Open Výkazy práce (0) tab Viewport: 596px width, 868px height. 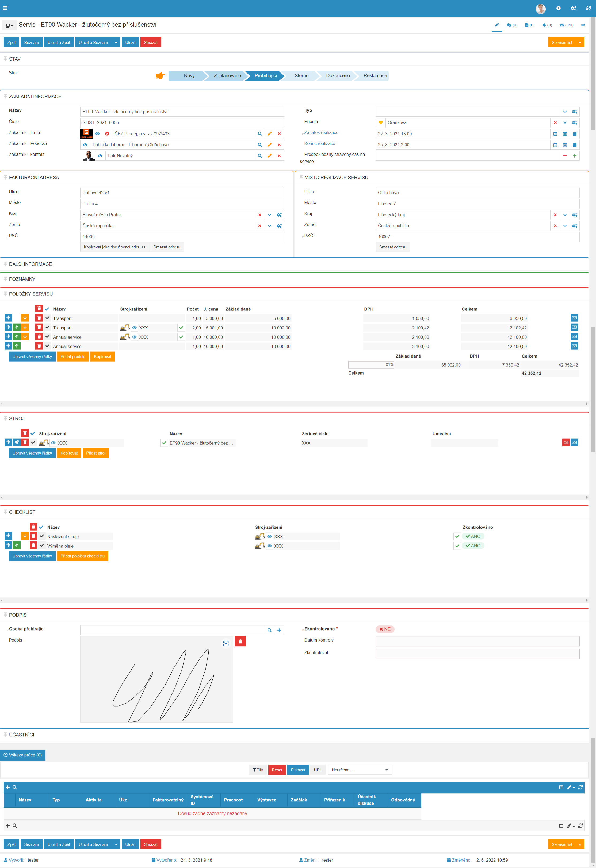23,755
